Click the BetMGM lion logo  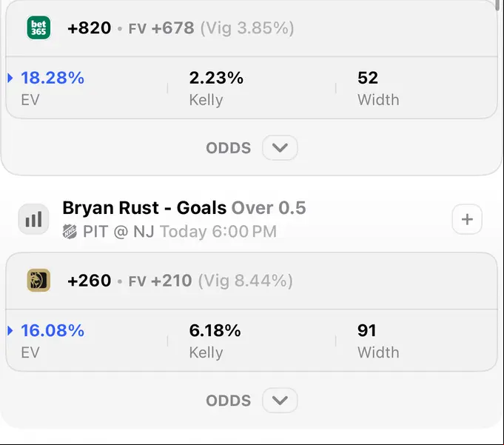[38, 281]
